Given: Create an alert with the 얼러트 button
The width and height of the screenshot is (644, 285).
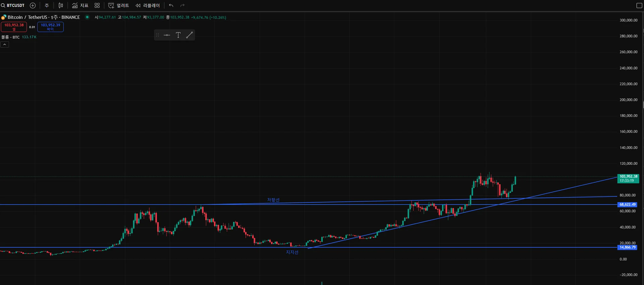Looking at the screenshot, I should pos(119,5).
